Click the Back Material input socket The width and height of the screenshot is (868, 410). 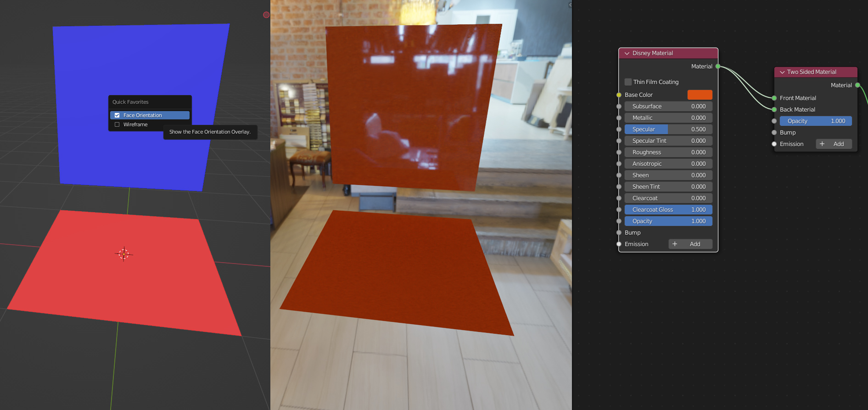coord(774,110)
